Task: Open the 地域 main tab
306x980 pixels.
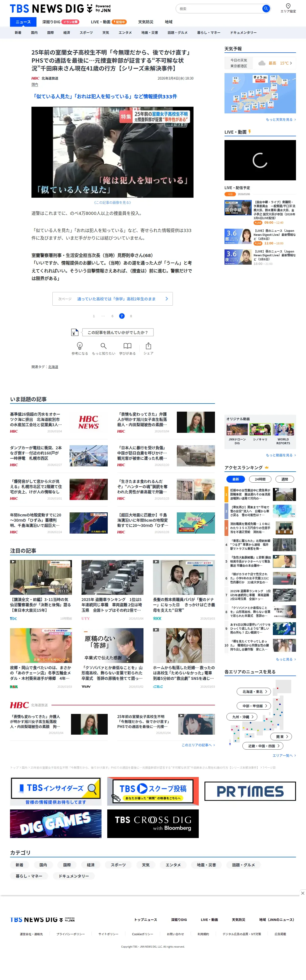Action: click(x=168, y=22)
